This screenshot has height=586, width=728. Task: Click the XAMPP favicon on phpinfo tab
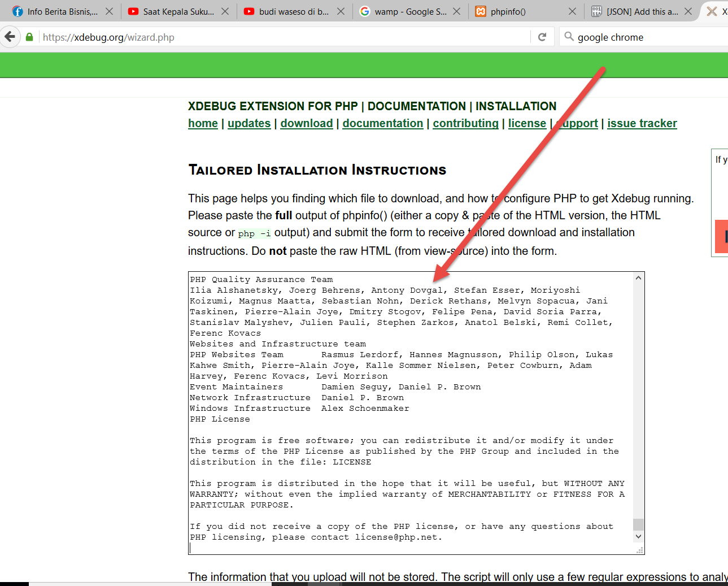click(x=481, y=11)
